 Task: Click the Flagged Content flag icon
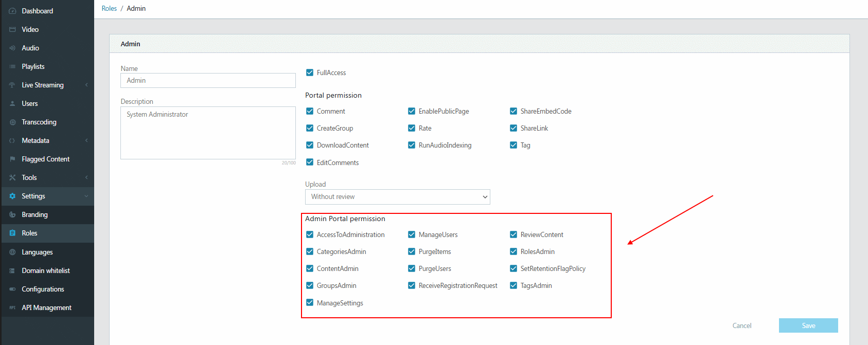tap(12, 159)
